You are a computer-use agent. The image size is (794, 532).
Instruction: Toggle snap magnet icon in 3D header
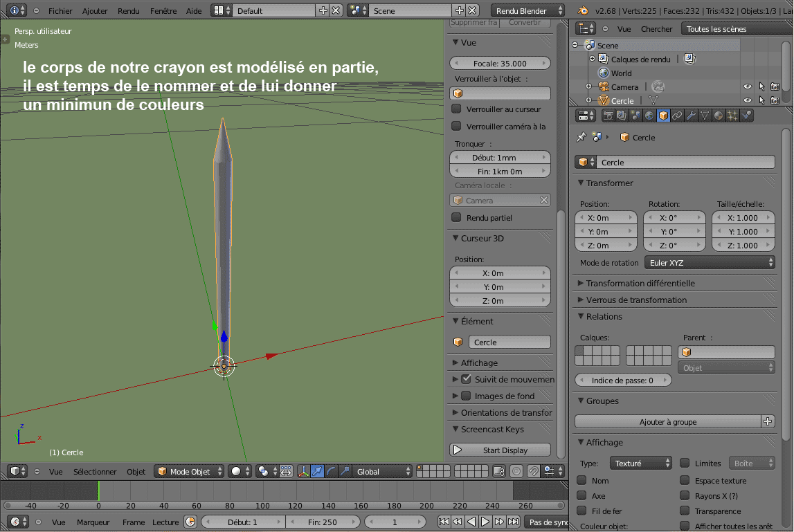tap(533, 472)
